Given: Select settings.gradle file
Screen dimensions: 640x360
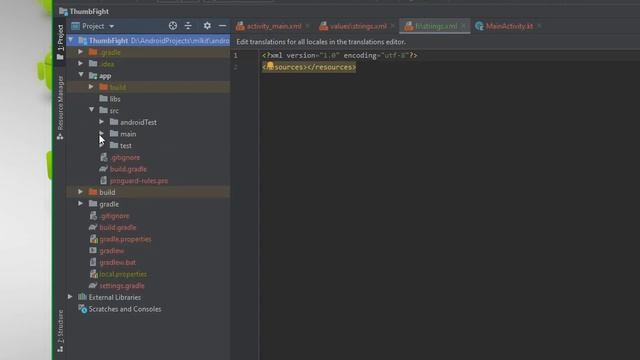Looking at the screenshot, I should point(122,286).
